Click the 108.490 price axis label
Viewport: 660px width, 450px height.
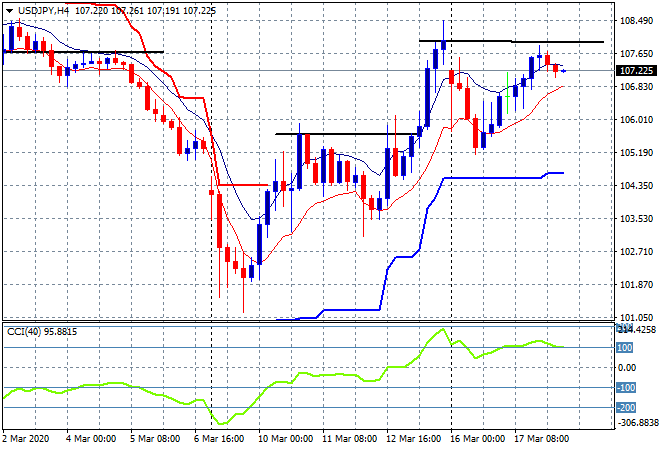point(636,21)
